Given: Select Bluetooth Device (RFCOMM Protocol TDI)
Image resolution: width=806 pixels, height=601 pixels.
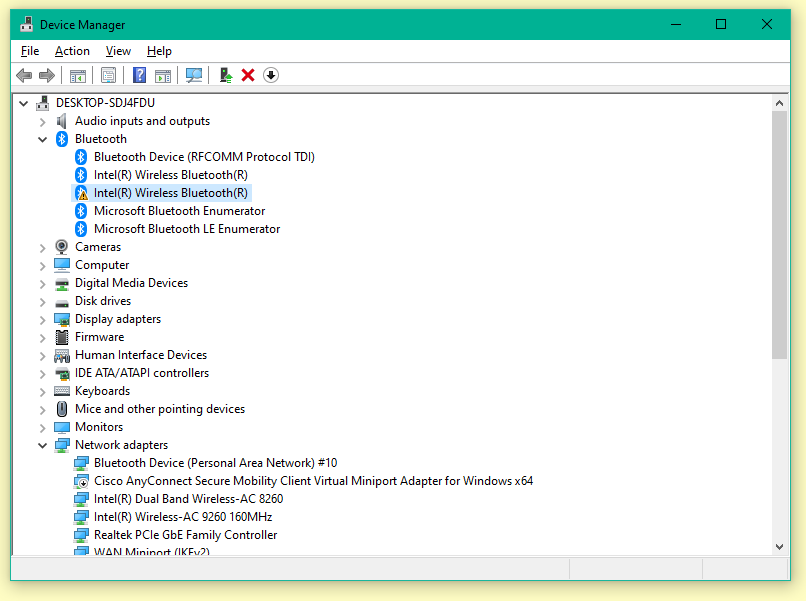Looking at the screenshot, I should coord(204,157).
